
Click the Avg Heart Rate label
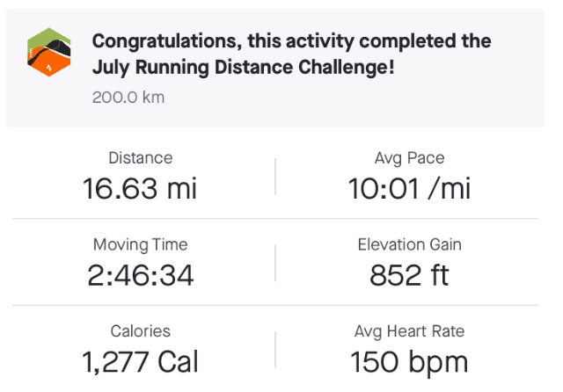click(x=409, y=331)
